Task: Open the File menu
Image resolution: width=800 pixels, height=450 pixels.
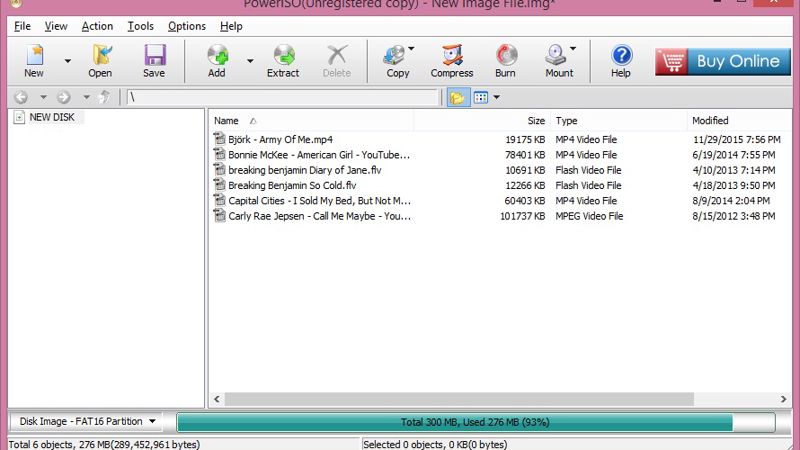Action: (22, 26)
